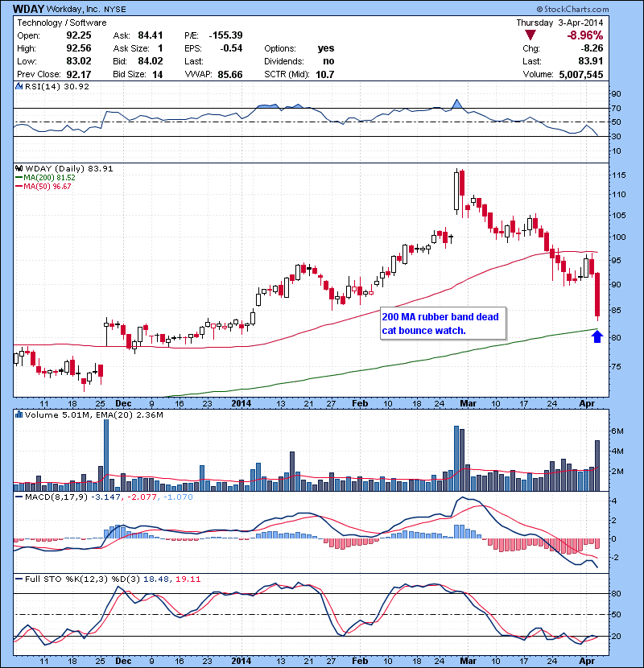Click the 'WDAY (Daily) 83.91' chart label
This screenshot has height=668, width=644.
coord(69,169)
